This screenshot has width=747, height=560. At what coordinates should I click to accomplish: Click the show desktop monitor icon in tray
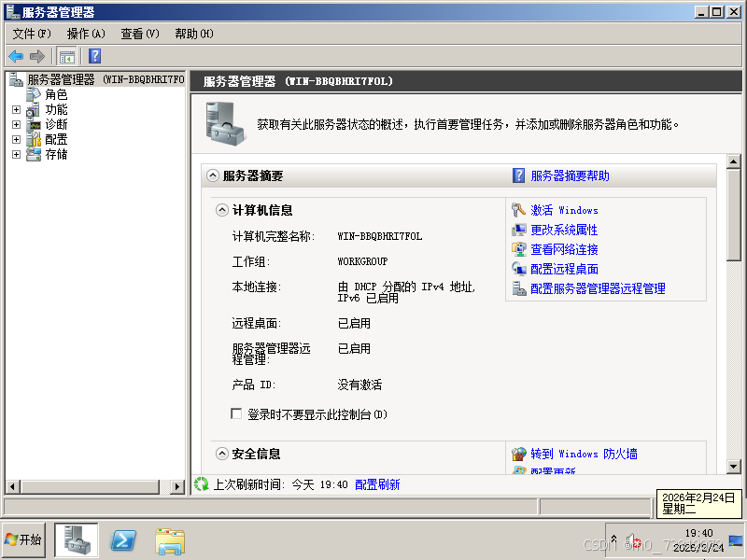coord(736,540)
